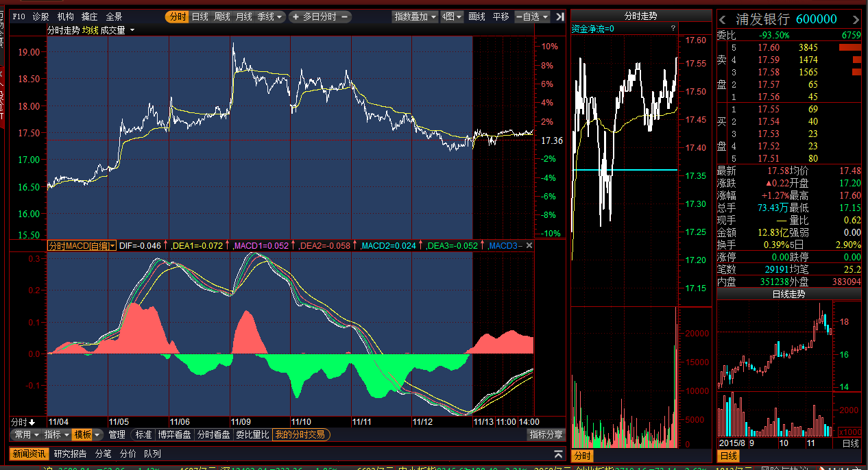Close the MACD indicator panel with X
The height and width of the screenshot is (470, 868).
(529, 245)
